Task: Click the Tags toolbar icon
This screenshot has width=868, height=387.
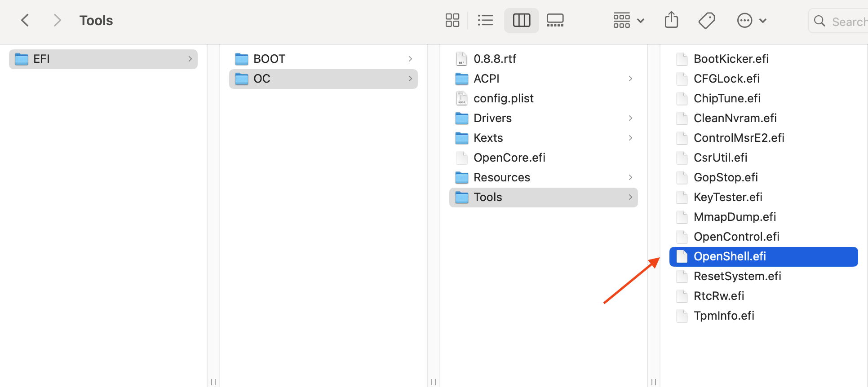Action: (707, 20)
